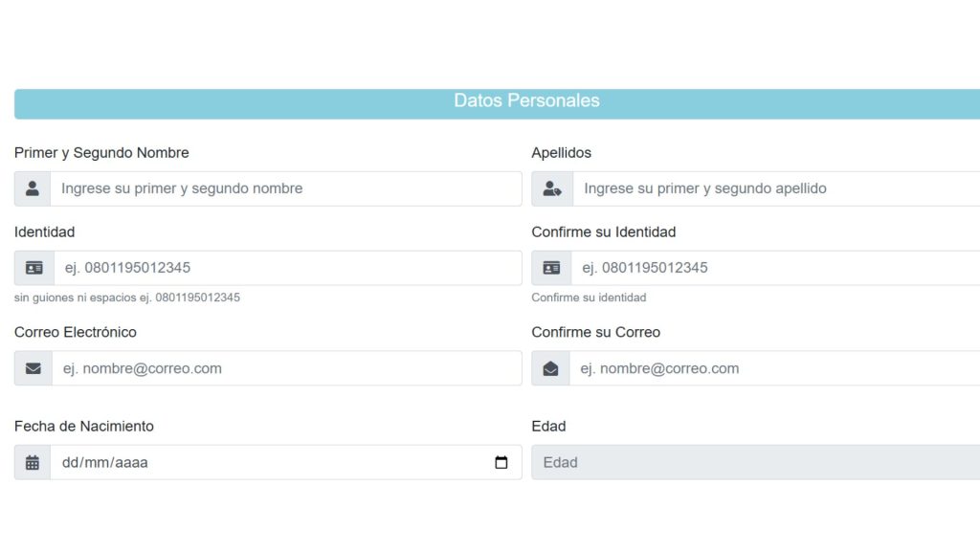Focus the Primer y Segundo Nombre input
980x551 pixels.
tap(285, 188)
